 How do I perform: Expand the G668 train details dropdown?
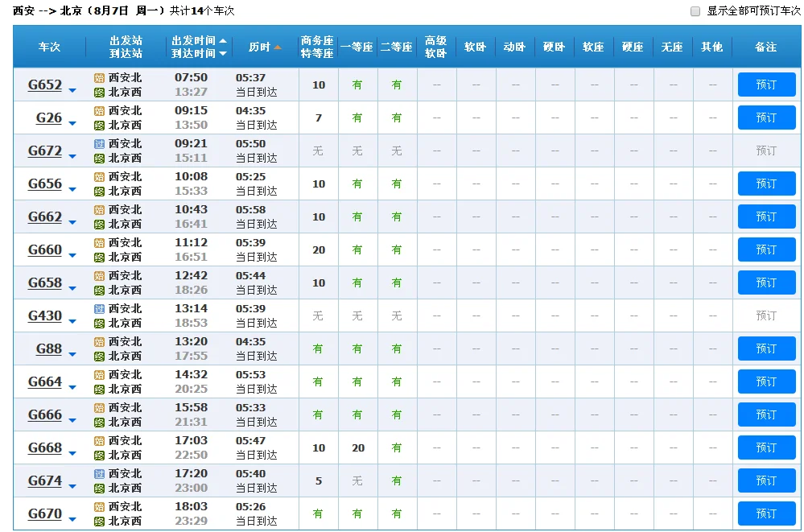click(72, 452)
